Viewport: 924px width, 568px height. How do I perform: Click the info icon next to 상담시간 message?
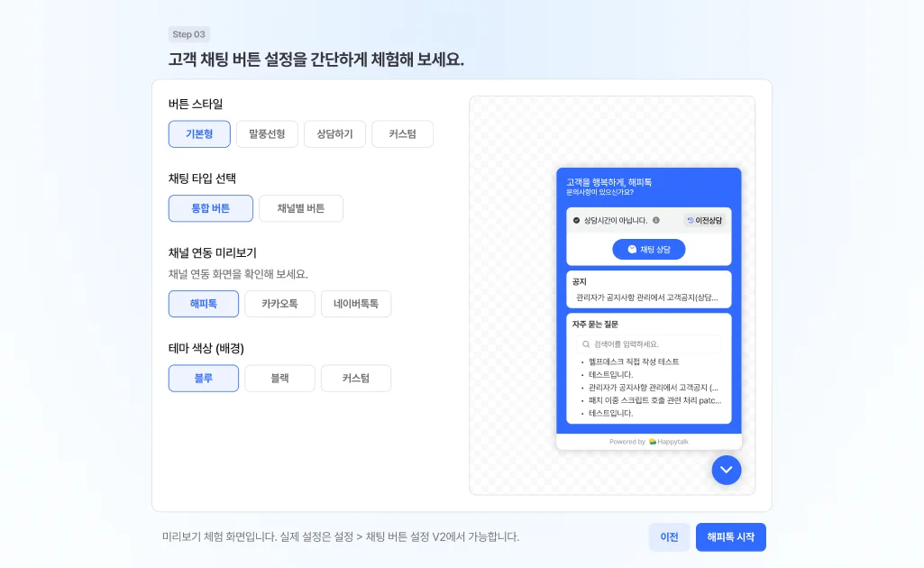tap(656, 220)
